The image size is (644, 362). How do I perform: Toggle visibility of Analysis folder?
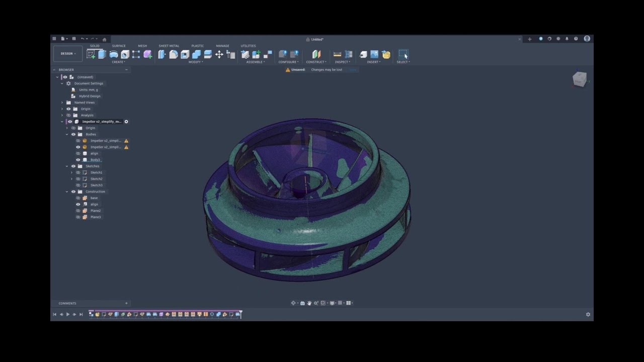68,115
